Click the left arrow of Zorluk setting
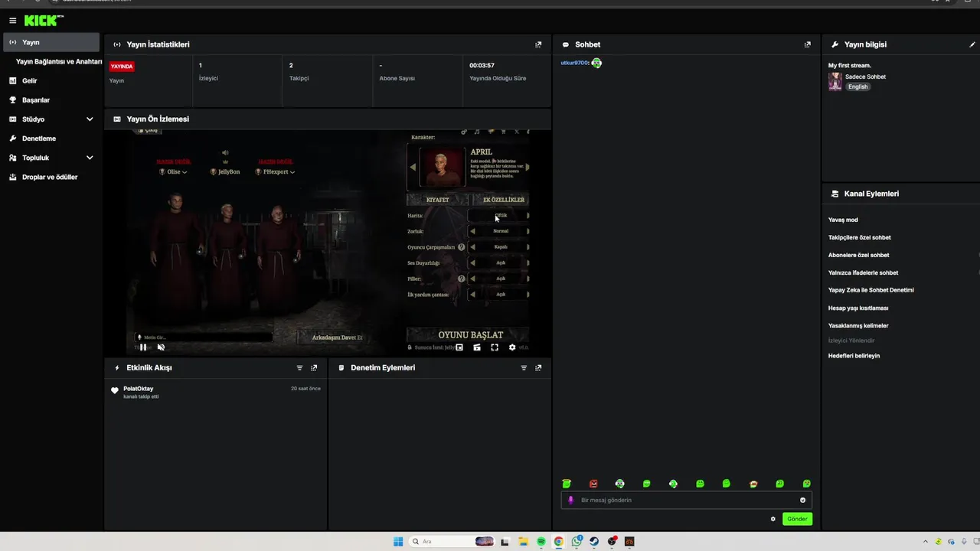The width and height of the screenshot is (980, 551). (x=472, y=231)
